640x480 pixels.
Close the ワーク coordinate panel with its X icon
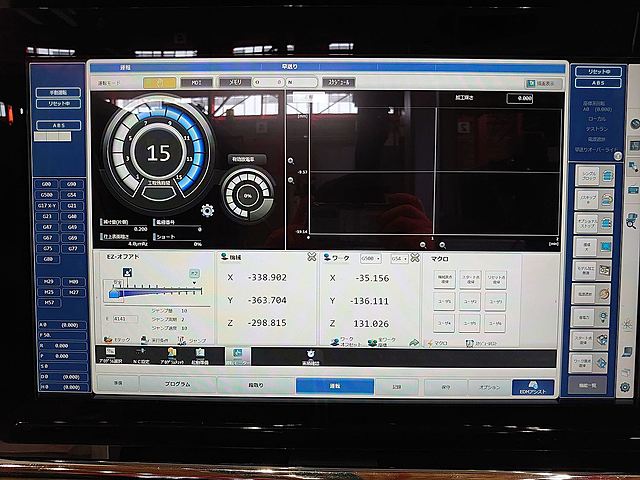[x=415, y=257]
